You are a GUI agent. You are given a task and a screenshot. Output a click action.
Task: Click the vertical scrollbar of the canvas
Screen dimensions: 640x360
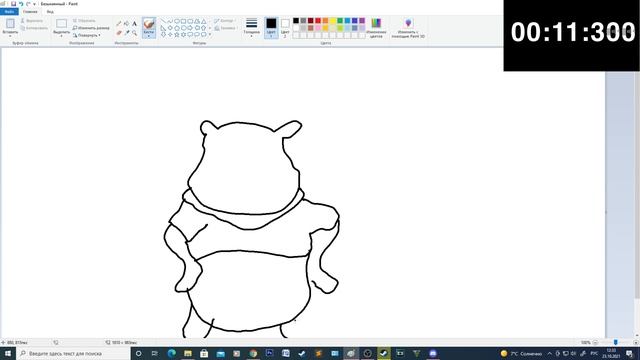[x=638, y=184]
